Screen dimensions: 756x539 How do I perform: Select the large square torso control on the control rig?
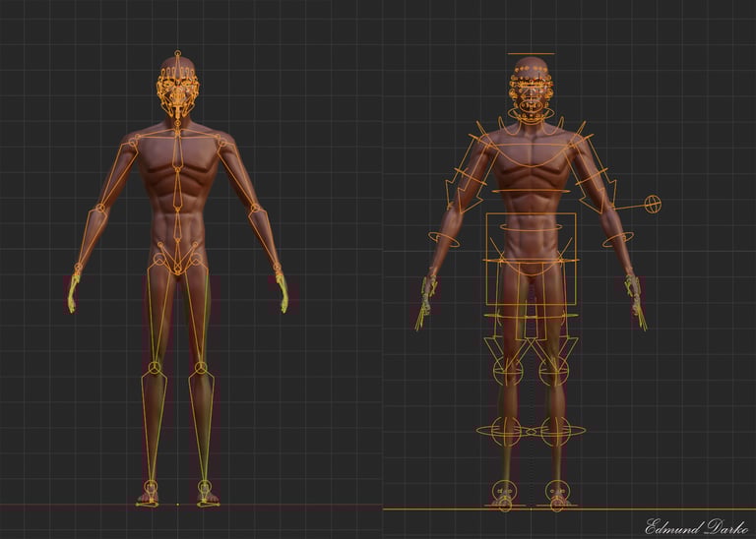tap(531, 259)
